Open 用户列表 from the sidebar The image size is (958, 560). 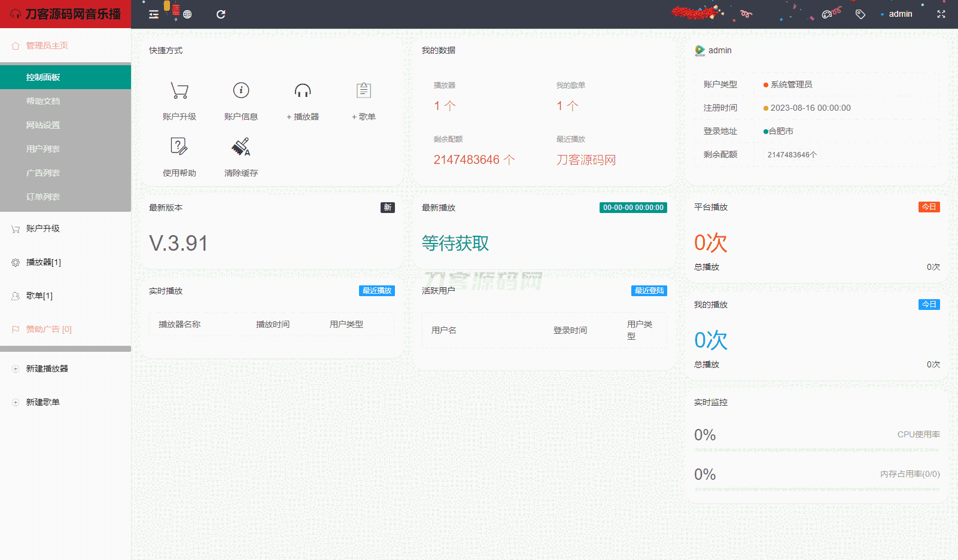pyautogui.click(x=43, y=149)
